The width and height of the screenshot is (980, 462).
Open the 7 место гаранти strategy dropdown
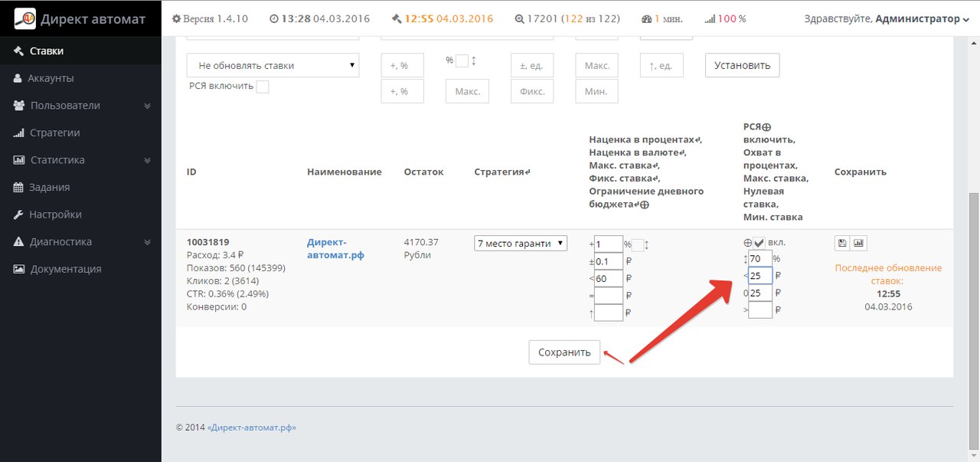click(x=521, y=243)
